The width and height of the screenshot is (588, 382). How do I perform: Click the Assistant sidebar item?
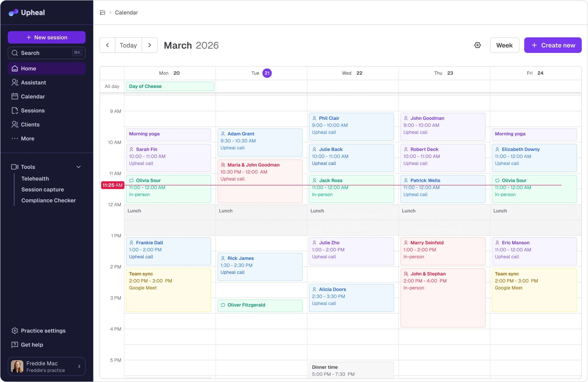pyautogui.click(x=33, y=82)
